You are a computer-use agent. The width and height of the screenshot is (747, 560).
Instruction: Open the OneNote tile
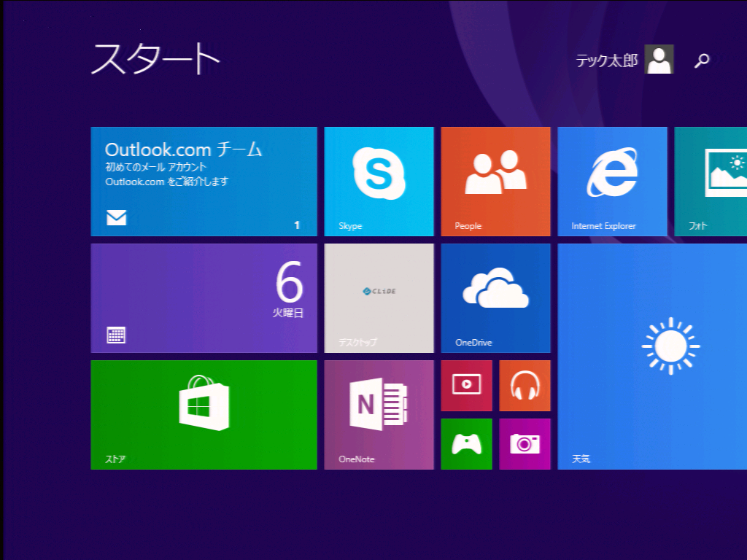[x=379, y=415]
